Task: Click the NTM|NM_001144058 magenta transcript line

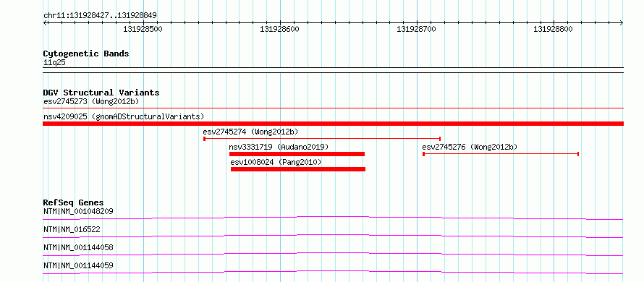Action: [333, 254]
